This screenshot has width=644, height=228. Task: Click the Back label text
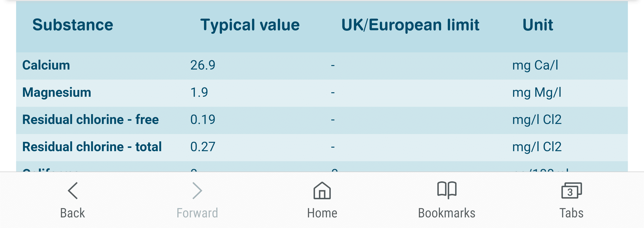click(73, 213)
